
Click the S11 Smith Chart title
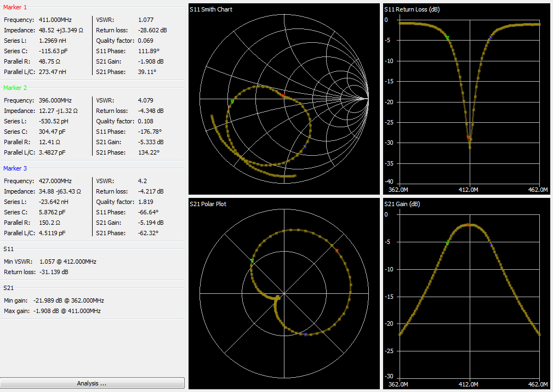click(x=211, y=9)
